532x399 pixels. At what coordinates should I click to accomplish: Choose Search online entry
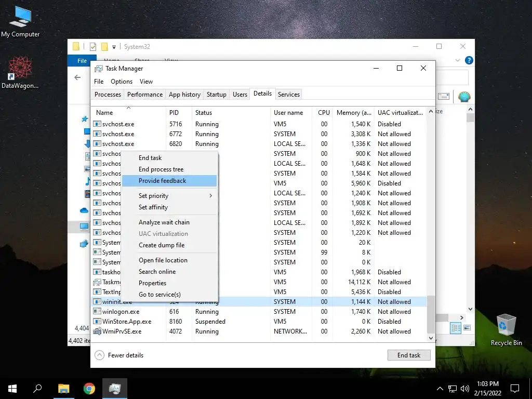(x=169, y=272)
